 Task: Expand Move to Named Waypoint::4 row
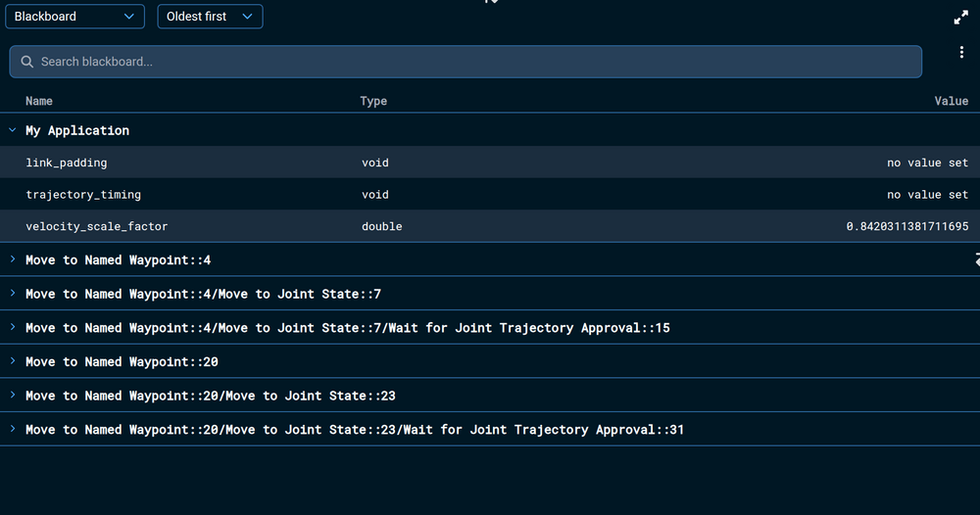click(x=13, y=259)
